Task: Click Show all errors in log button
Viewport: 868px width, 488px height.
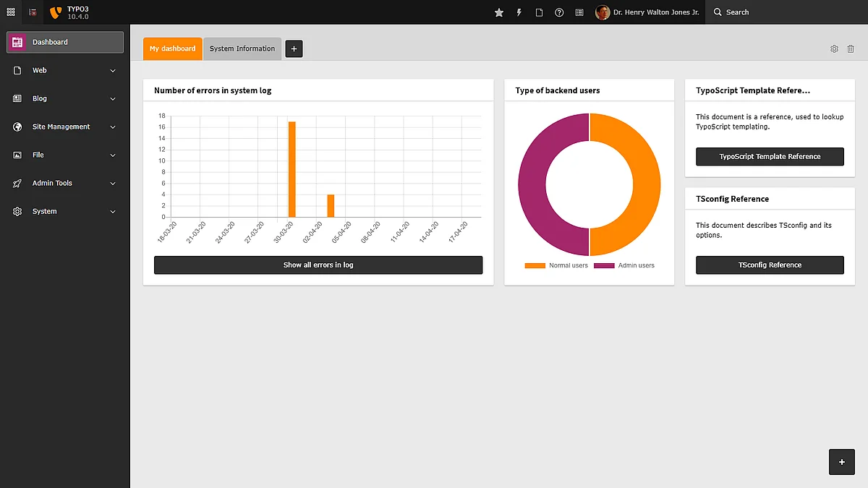Action: click(x=318, y=265)
